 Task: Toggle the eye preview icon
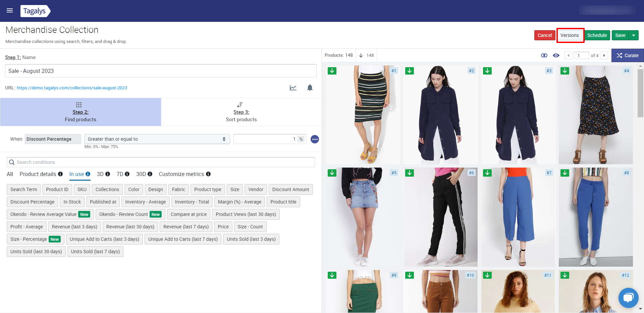[556, 55]
